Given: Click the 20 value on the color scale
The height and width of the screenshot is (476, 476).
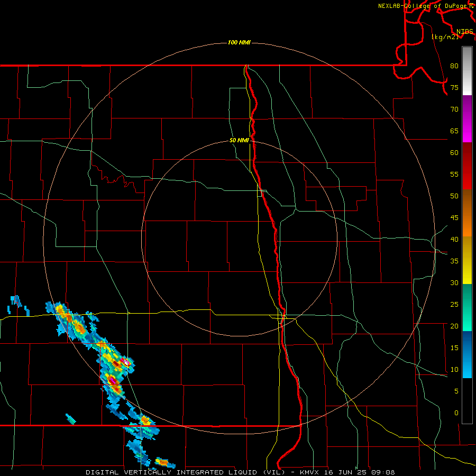Looking at the screenshot, I should [x=454, y=326].
